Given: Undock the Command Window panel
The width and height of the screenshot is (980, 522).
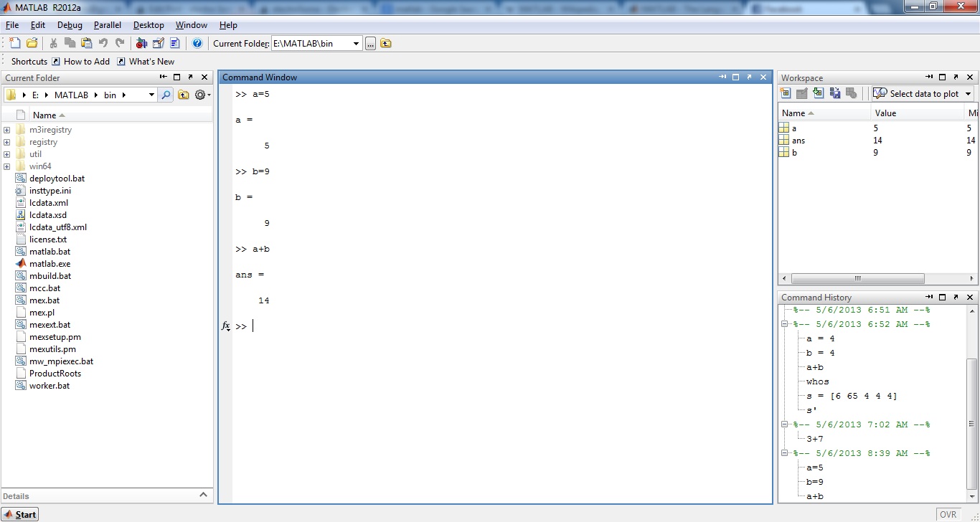Looking at the screenshot, I should [x=749, y=77].
